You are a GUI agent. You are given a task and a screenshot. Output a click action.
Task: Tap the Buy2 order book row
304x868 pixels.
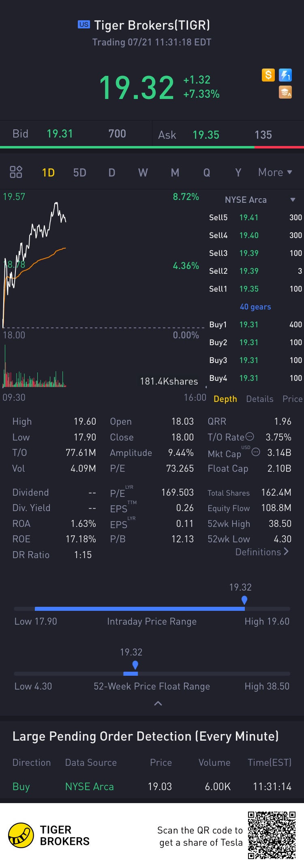(255, 343)
